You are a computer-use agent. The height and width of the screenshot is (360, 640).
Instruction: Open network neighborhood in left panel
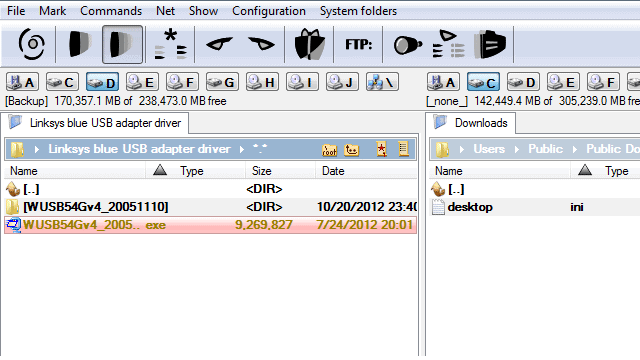pos(382,82)
